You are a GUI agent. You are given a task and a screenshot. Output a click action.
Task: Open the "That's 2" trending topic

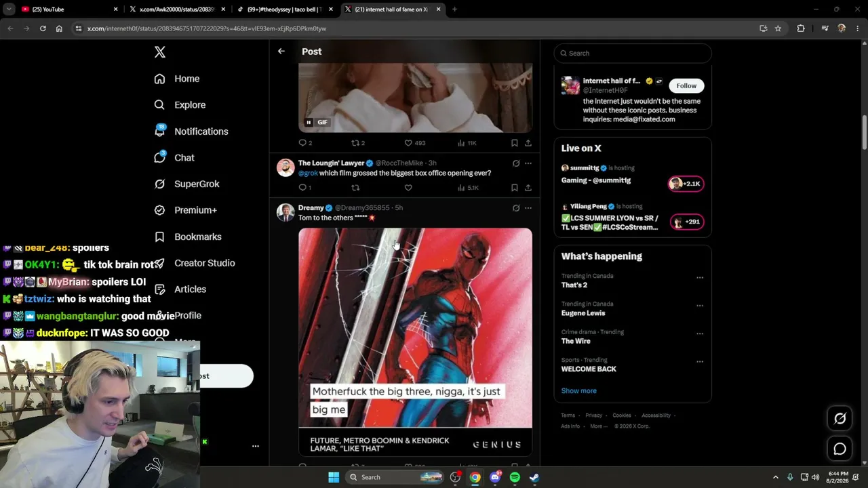point(574,285)
